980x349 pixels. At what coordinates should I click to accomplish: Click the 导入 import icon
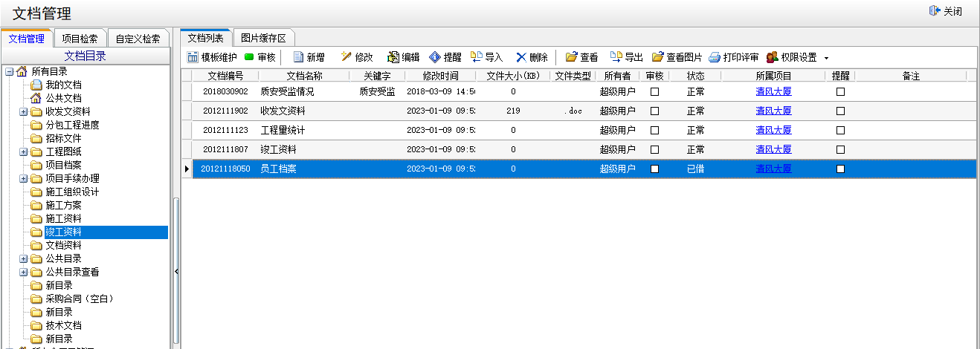click(x=477, y=57)
